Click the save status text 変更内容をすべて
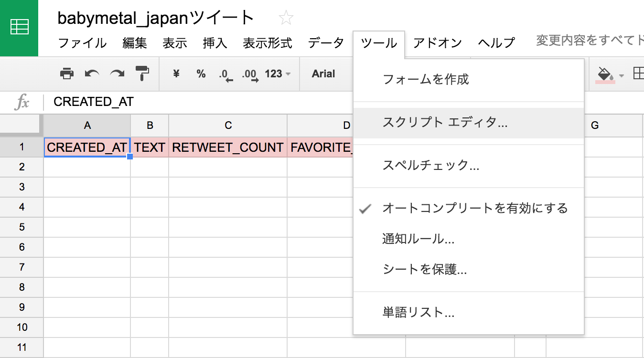Screen dimensions: 644x358 pyautogui.click(x=590, y=41)
